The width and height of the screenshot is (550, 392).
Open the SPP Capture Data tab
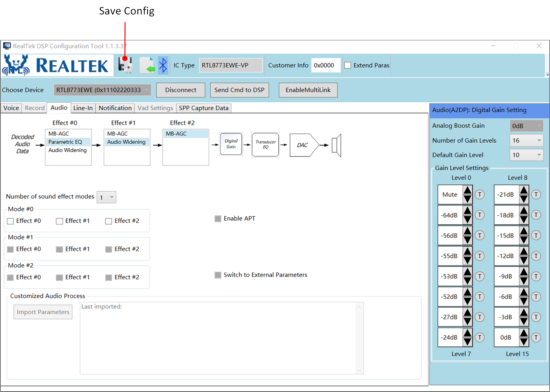pyautogui.click(x=204, y=108)
